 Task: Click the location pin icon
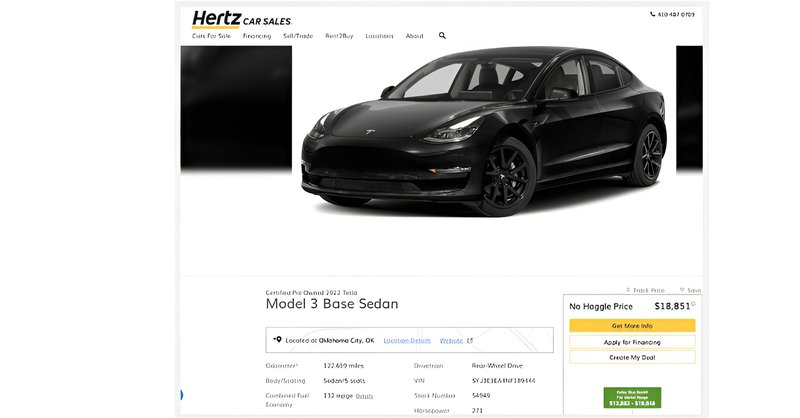[277, 340]
